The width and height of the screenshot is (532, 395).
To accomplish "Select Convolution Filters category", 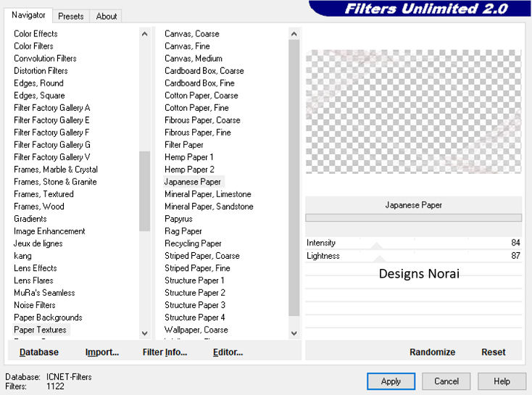I will tap(45, 59).
